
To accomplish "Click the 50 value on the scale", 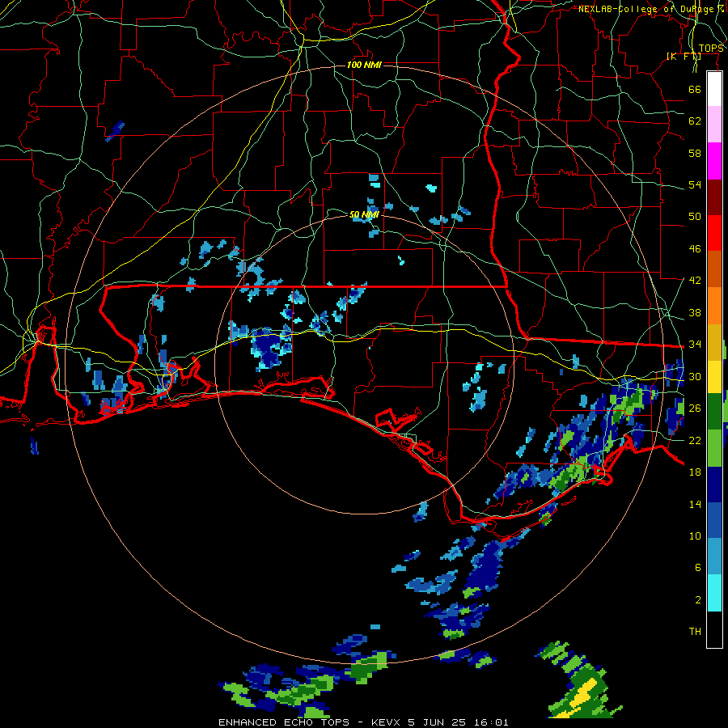I will coord(695,217).
